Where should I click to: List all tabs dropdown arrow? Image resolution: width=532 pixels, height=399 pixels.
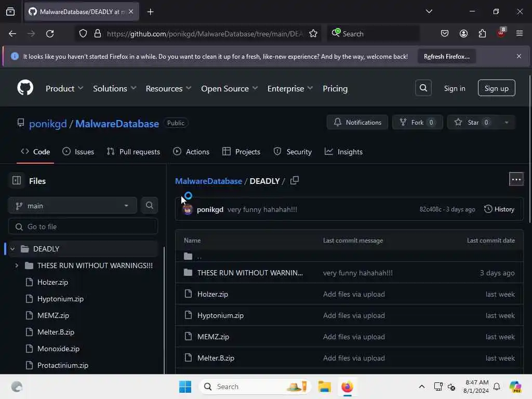(429, 11)
